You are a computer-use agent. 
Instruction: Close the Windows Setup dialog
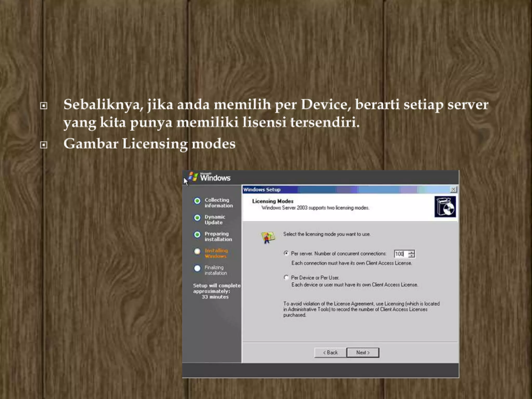pyautogui.click(x=453, y=189)
